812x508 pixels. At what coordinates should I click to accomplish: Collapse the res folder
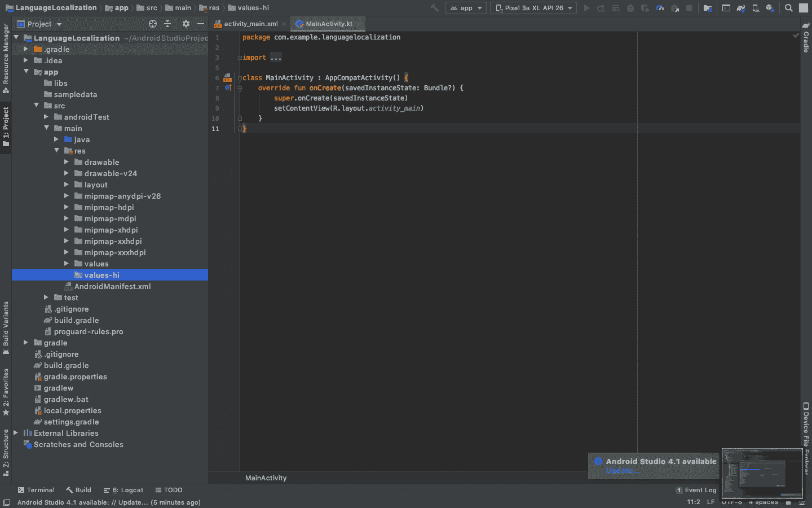click(56, 151)
